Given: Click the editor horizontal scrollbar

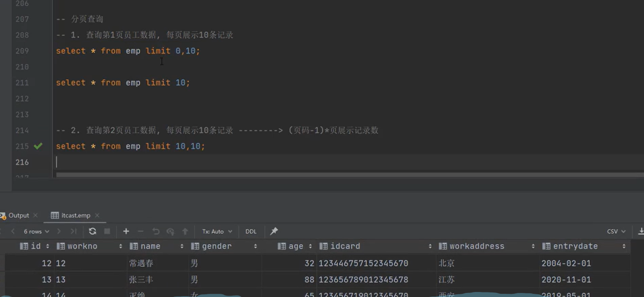Looking at the screenshot, I should (x=349, y=174).
